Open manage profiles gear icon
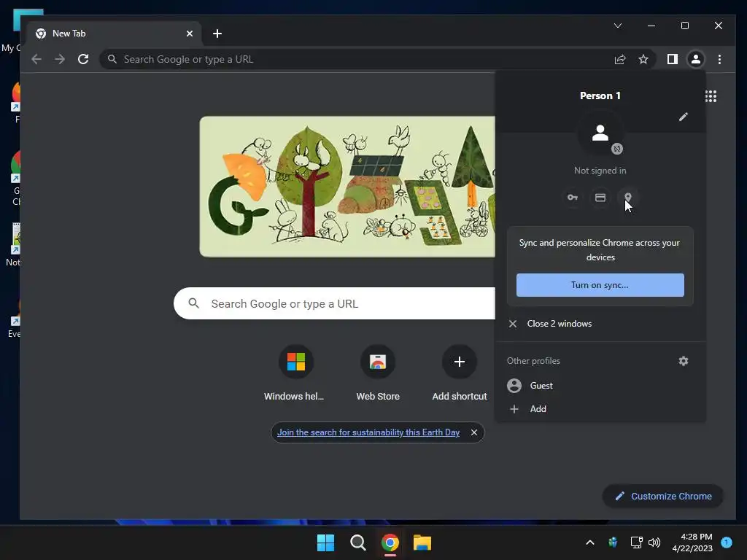 [683, 361]
